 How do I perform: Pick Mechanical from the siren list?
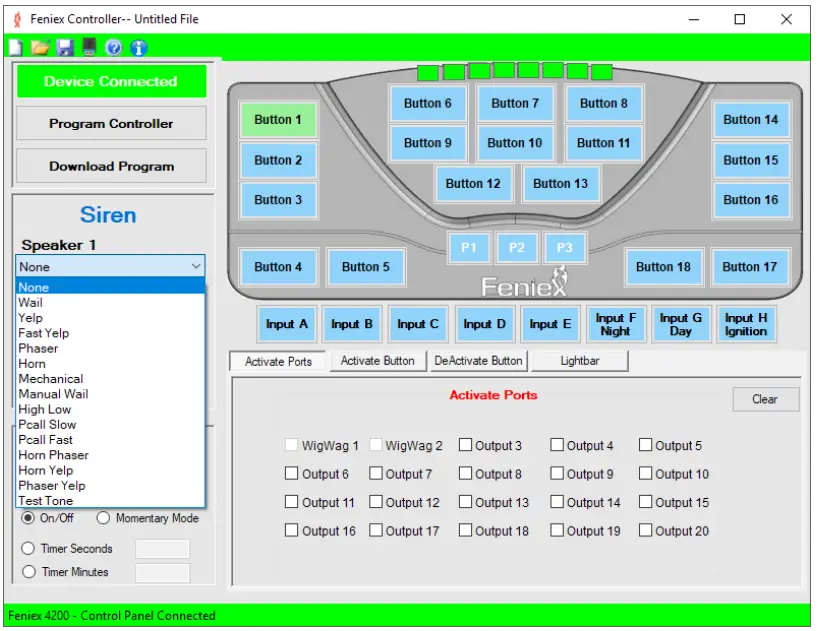[110, 379]
